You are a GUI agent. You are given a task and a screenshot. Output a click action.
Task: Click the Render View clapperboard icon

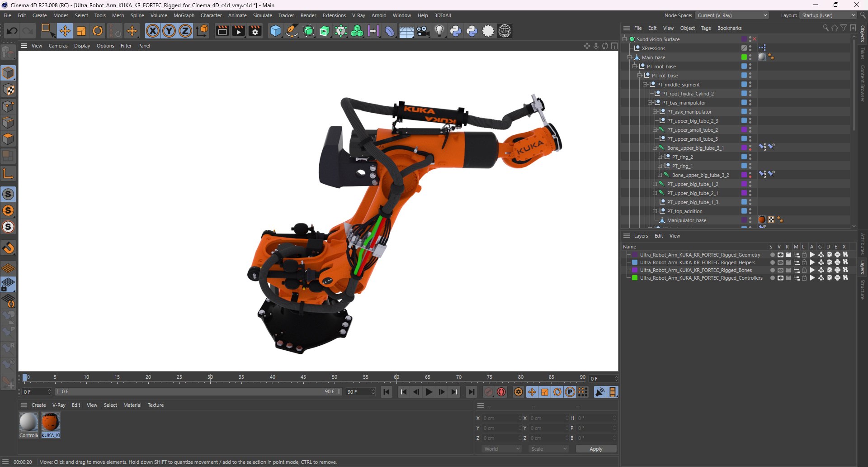pos(222,31)
